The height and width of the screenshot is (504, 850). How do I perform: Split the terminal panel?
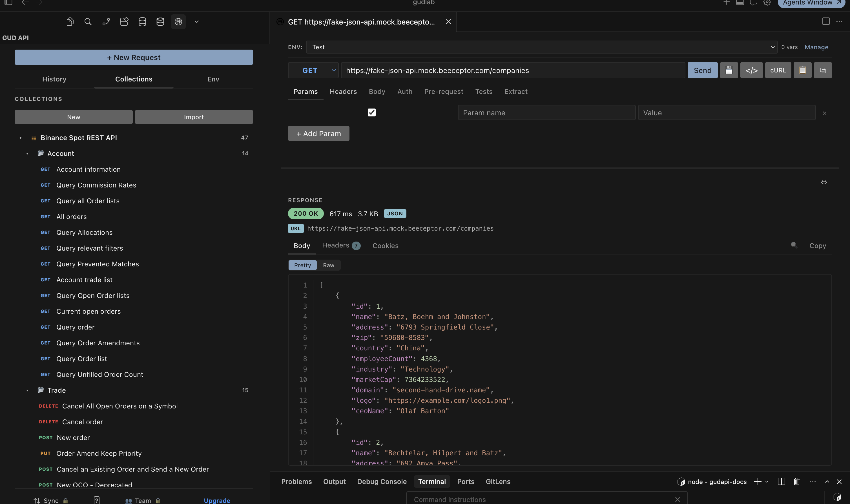(x=782, y=481)
